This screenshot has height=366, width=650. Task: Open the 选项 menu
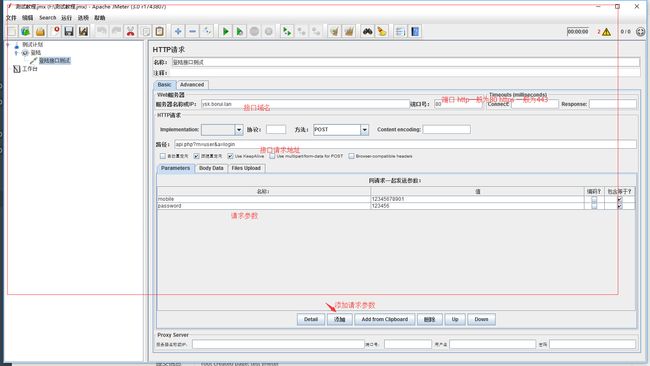[x=83, y=18]
